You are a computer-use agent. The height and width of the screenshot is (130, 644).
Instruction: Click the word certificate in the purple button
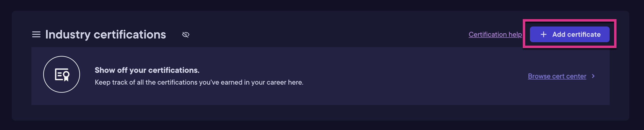[584, 35]
